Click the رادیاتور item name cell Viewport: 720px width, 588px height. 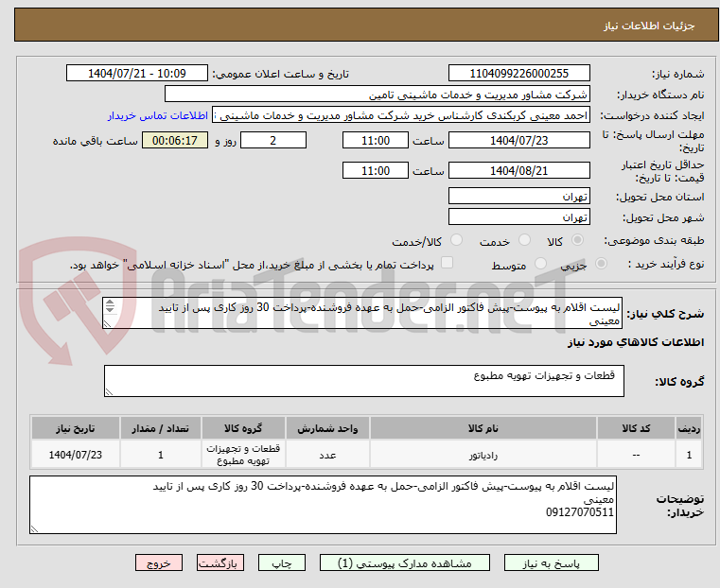tap(483, 455)
